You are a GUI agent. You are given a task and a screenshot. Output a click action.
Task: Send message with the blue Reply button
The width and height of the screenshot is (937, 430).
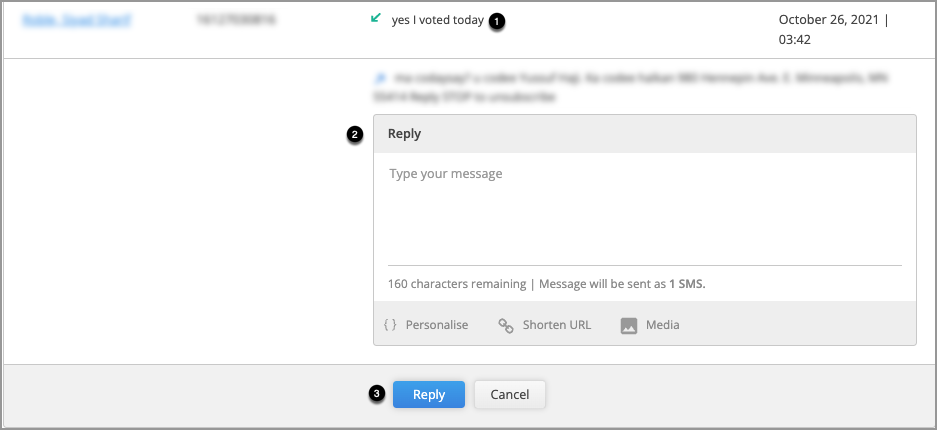pyautogui.click(x=428, y=394)
